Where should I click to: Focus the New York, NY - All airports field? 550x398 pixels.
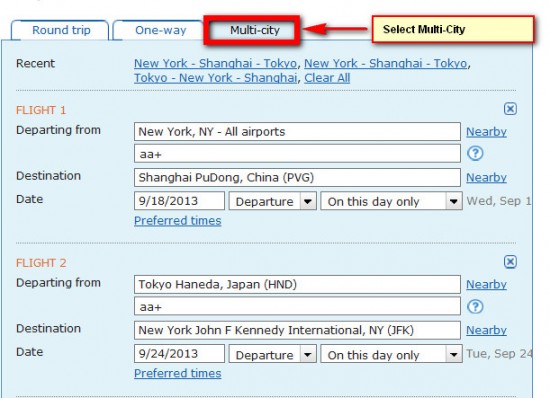(297, 132)
